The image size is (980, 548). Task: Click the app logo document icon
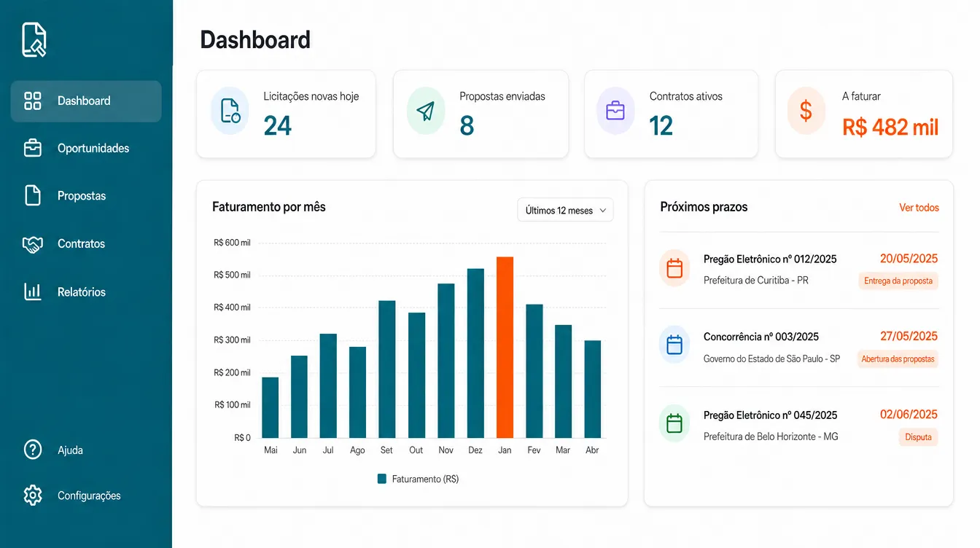pyautogui.click(x=34, y=39)
